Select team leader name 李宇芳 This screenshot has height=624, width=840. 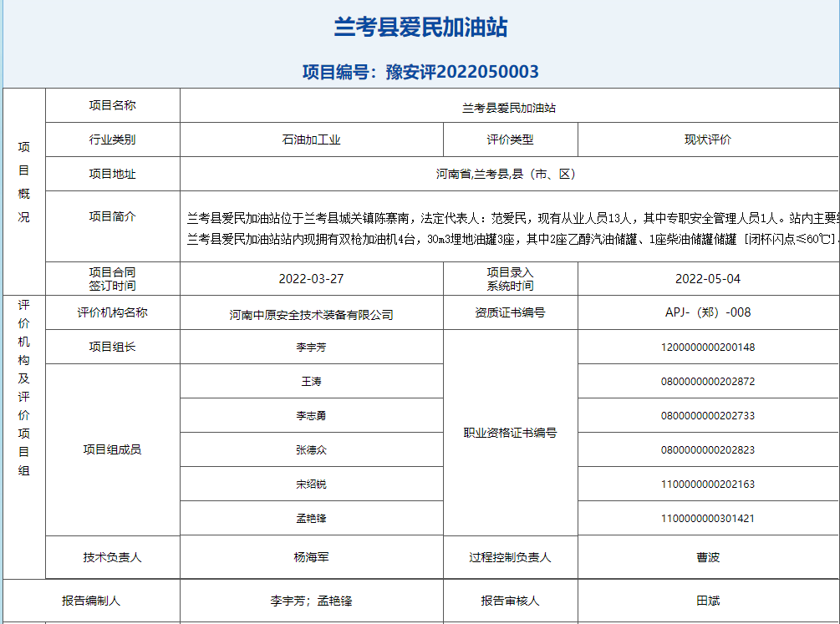click(311, 347)
